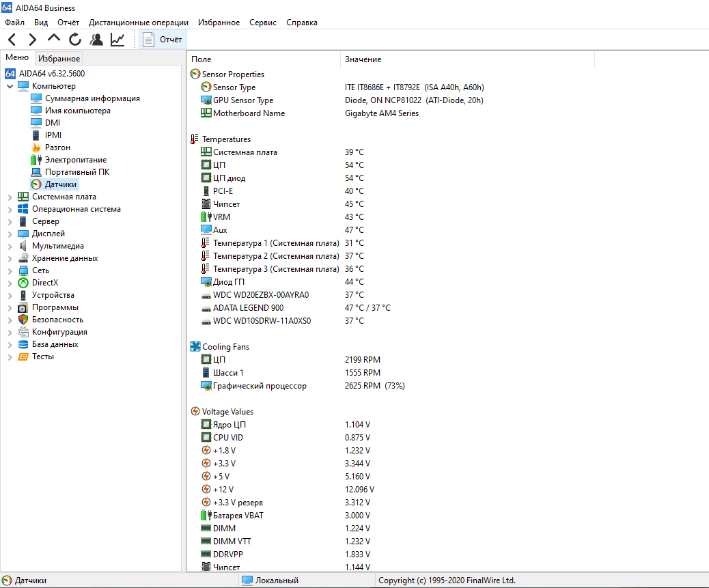Switch to the Избранное tab in left panel
The height and width of the screenshot is (588, 709).
59,58
